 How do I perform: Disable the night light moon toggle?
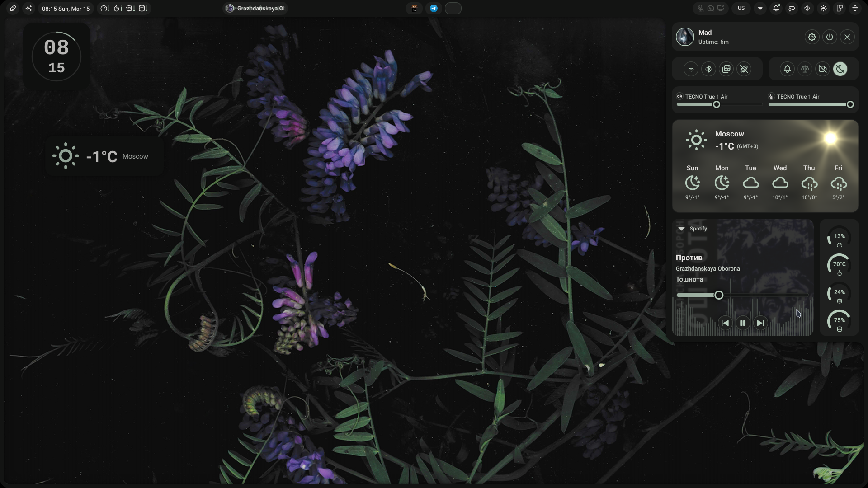point(840,69)
